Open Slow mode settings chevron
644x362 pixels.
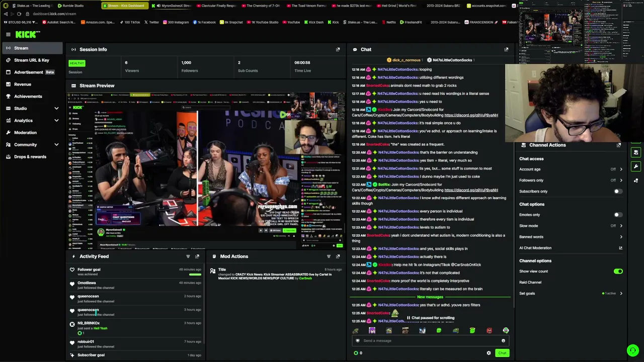[x=621, y=226]
